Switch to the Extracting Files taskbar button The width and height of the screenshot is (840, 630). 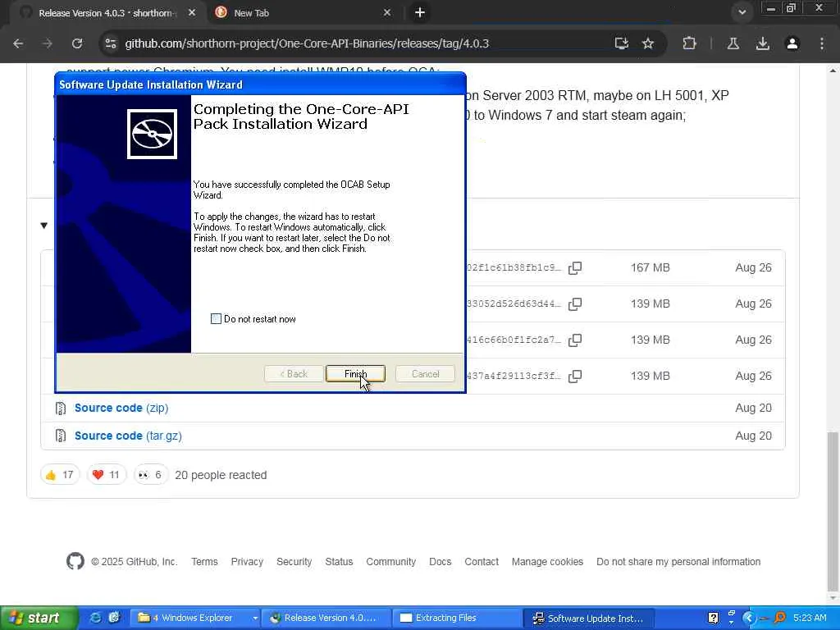click(456, 619)
